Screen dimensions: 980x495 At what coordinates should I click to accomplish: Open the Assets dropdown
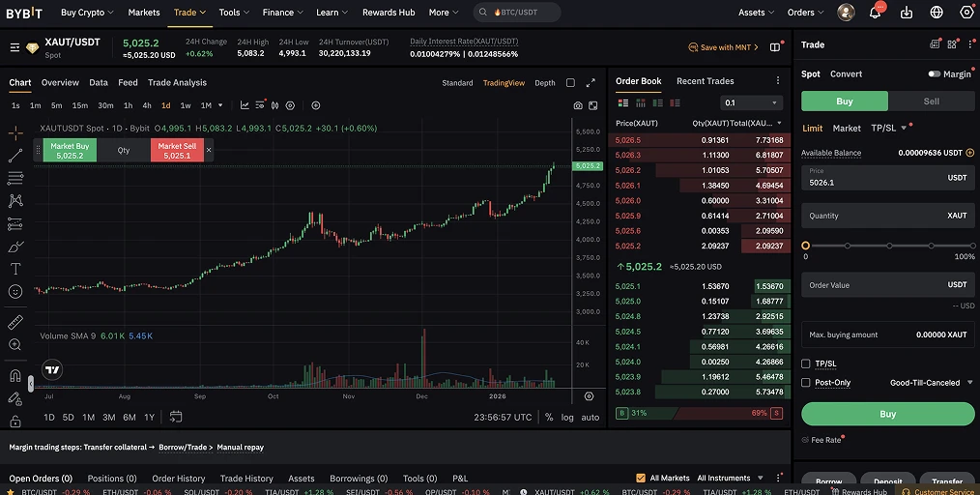[756, 12]
